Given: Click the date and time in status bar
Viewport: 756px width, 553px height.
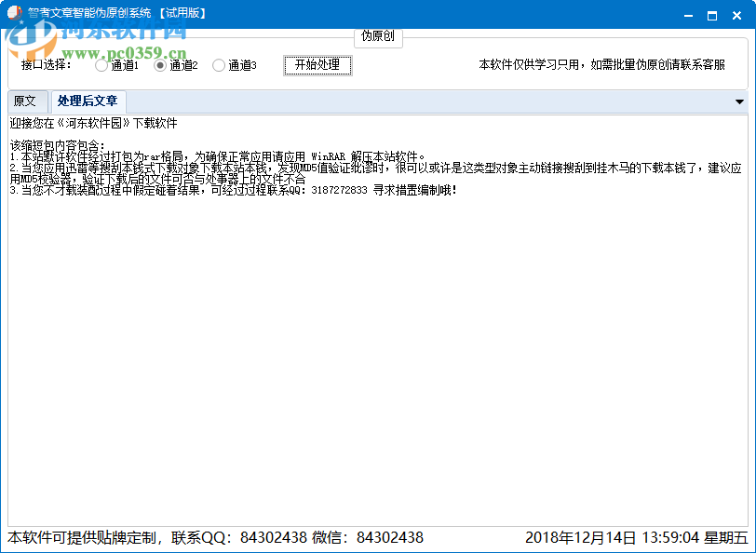Looking at the screenshot, I should (636, 537).
